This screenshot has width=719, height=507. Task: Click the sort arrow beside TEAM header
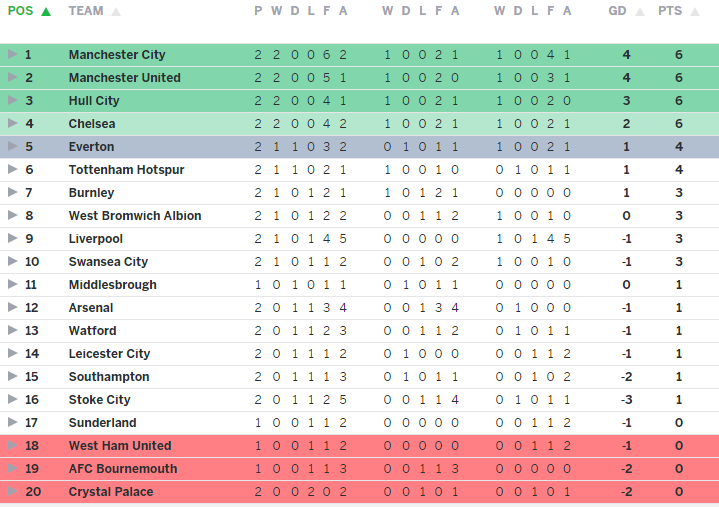(116, 12)
